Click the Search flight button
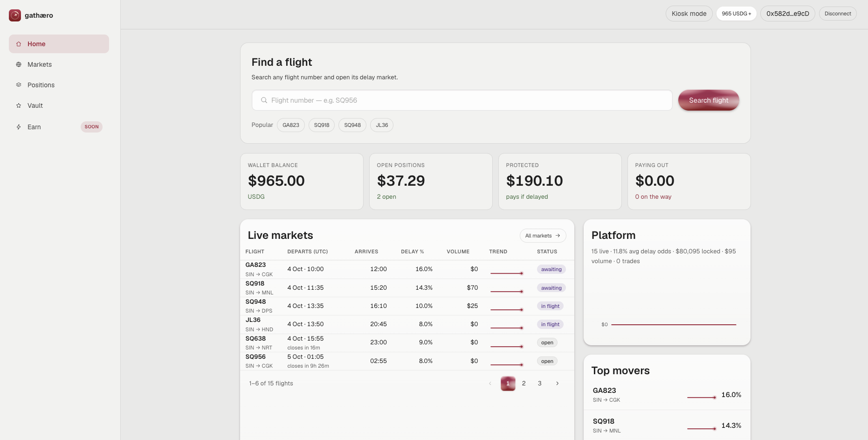868x440 pixels. pos(709,100)
